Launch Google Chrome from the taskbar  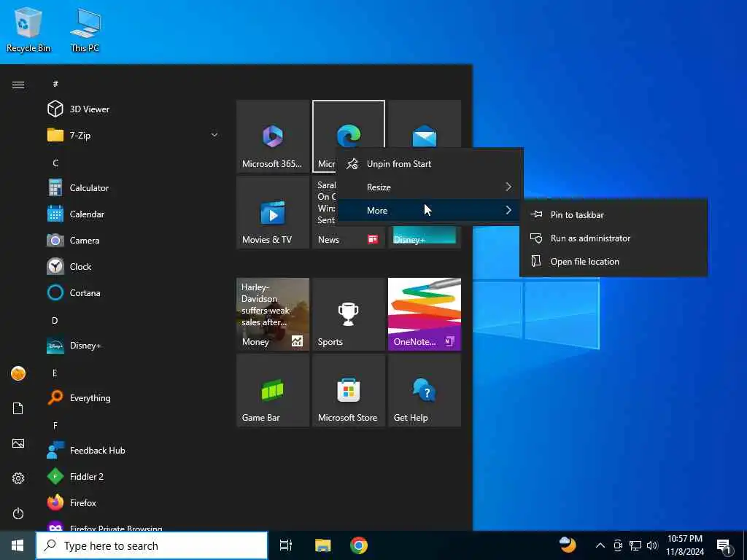[x=359, y=545]
